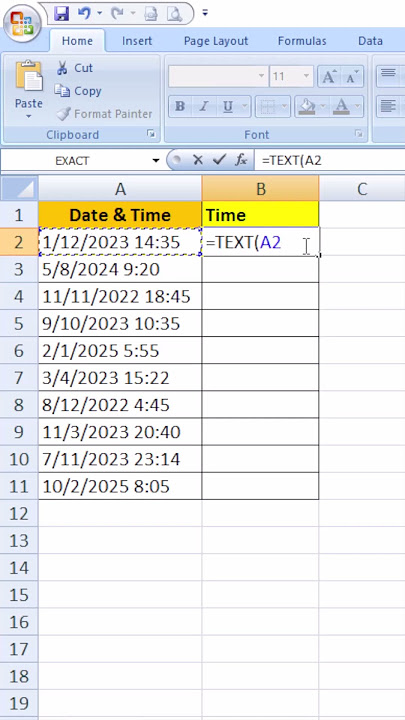
Task: Confirm the formula with the checkmark
Action: [219, 160]
